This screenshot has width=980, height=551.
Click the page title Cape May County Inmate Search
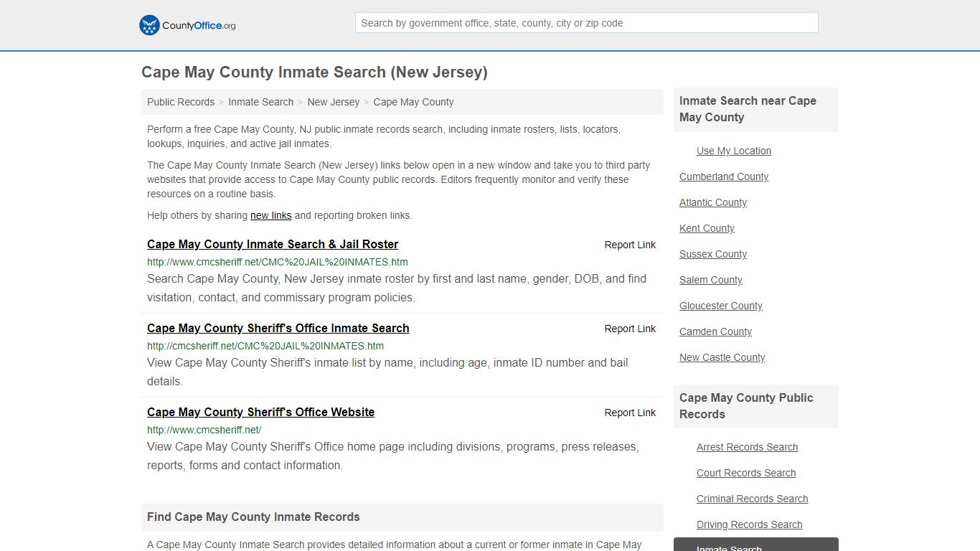click(314, 72)
